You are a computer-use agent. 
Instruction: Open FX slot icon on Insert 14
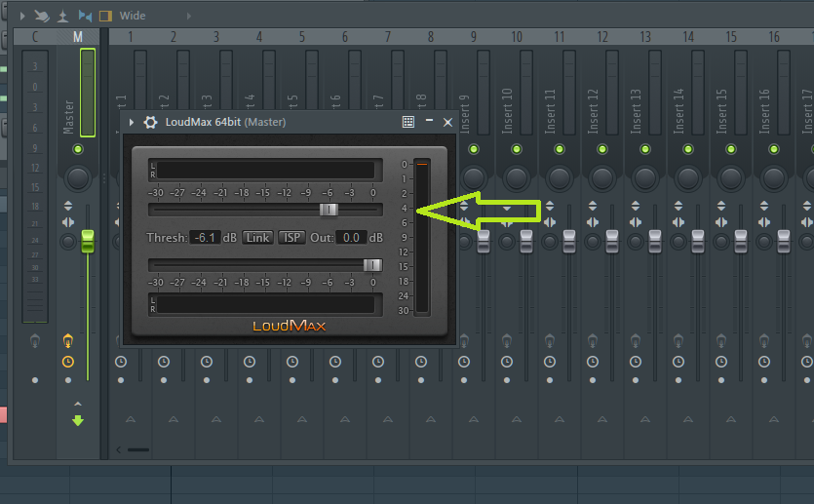coord(678,341)
